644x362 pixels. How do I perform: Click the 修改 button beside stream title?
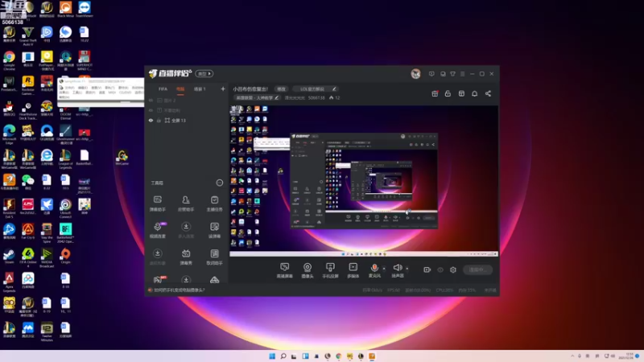point(281,89)
